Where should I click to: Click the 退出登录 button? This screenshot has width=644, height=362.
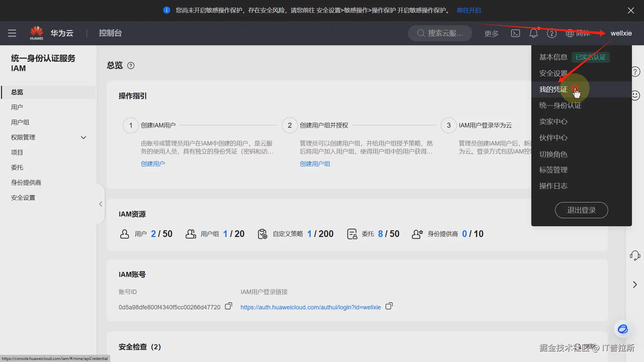click(581, 210)
